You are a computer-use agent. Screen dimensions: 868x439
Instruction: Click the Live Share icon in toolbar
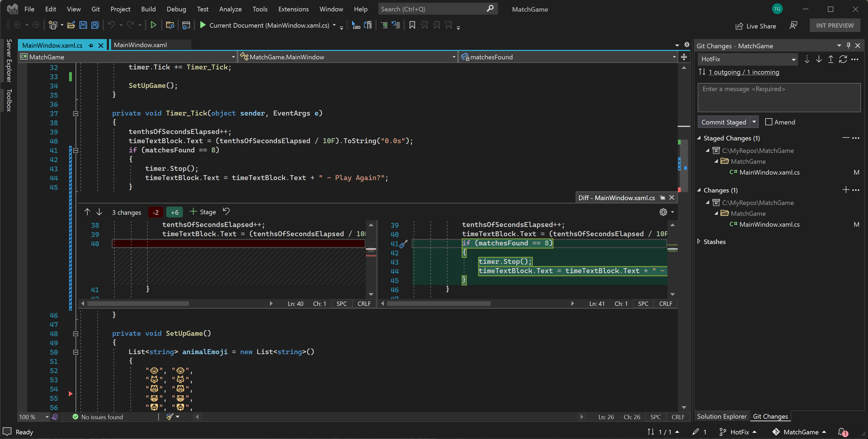[x=738, y=25]
